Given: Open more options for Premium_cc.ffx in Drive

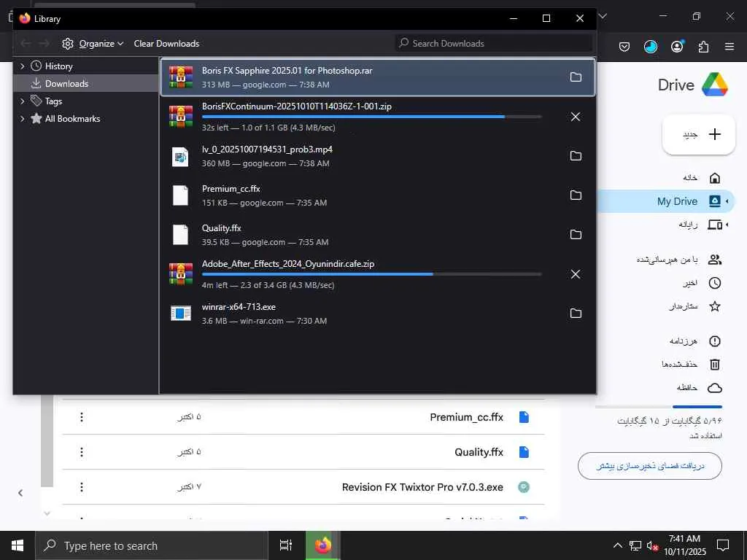Looking at the screenshot, I should coord(82,417).
